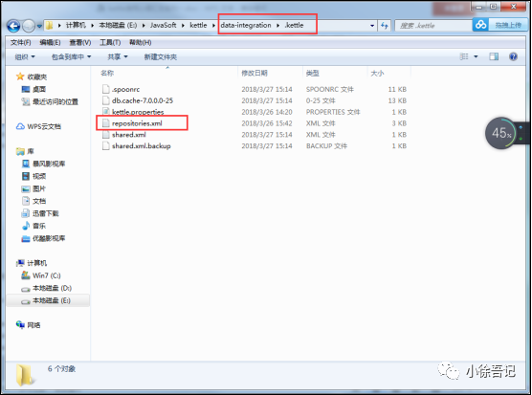Toggle the preview pane icon

tap(494, 56)
